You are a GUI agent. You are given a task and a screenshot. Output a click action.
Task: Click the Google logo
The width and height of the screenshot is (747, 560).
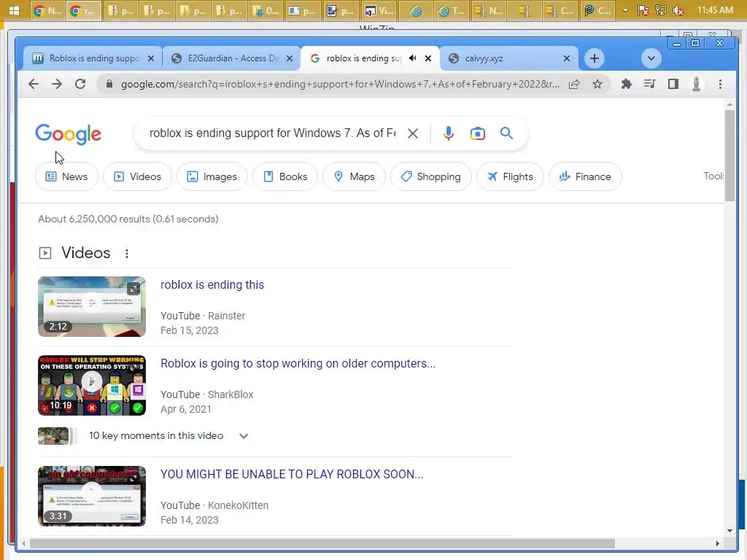tap(68, 134)
